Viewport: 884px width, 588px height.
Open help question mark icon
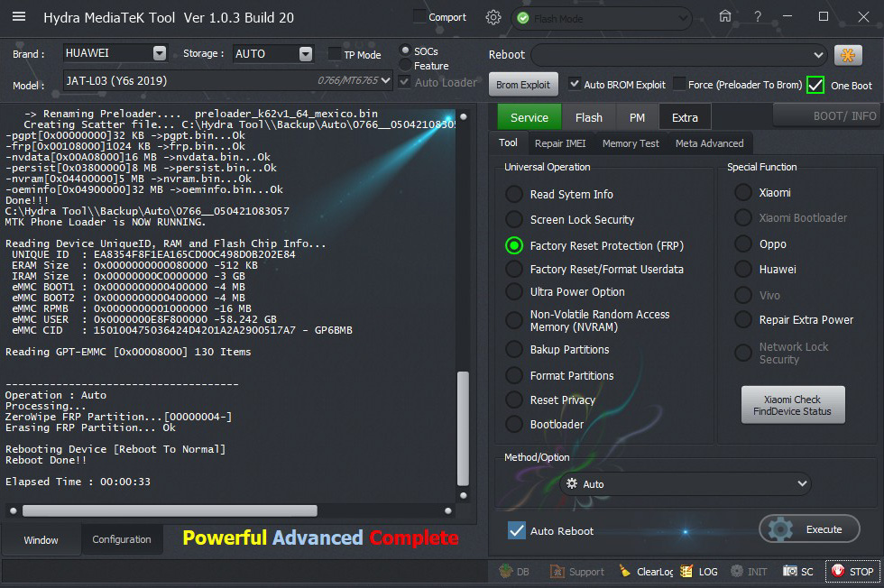click(758, 17)
